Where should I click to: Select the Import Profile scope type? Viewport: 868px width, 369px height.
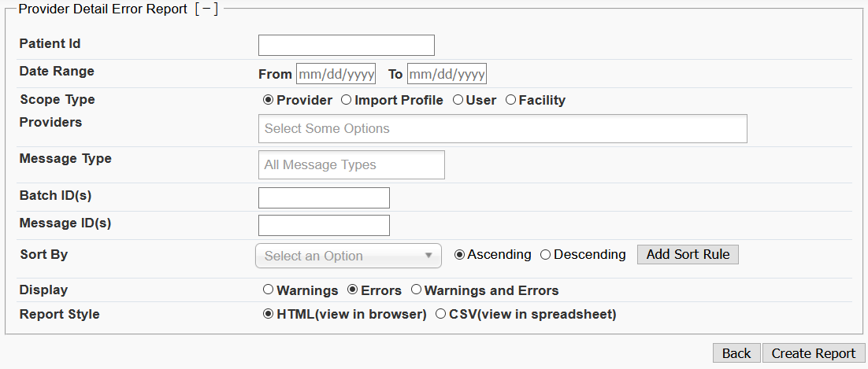click(347, 100)
